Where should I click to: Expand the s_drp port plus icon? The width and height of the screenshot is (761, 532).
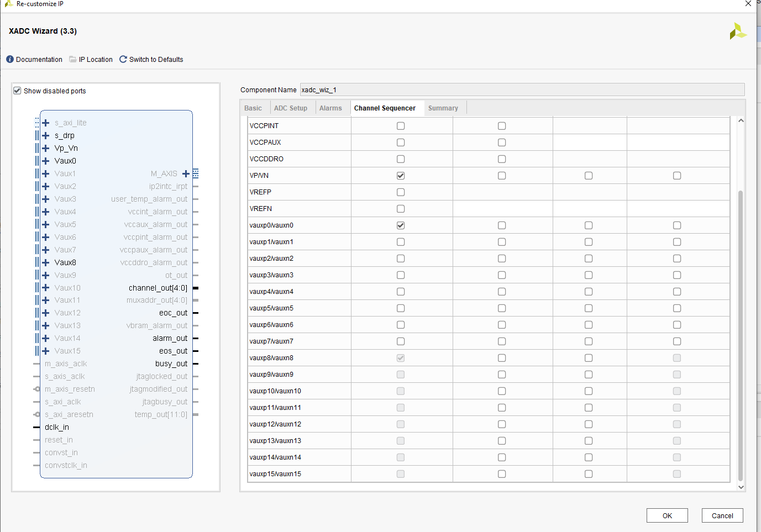click(x=46, y=135)
